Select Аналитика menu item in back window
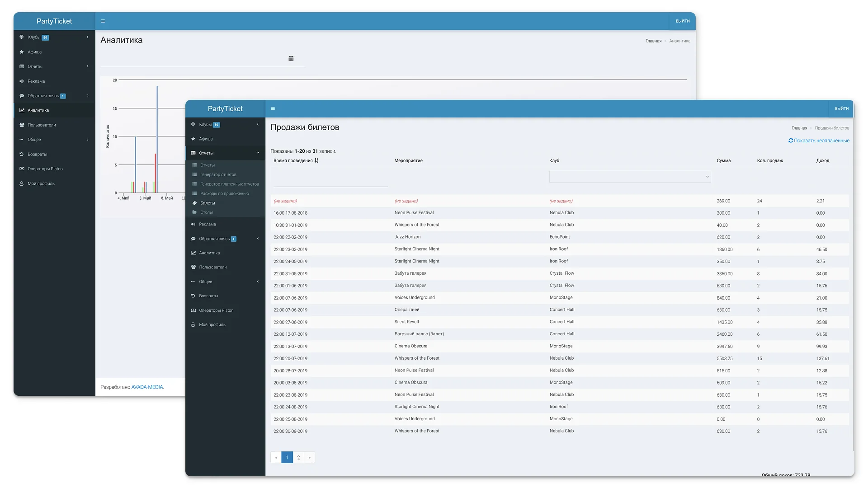Viewport: 868px width, 488px height. pos(54,110)
